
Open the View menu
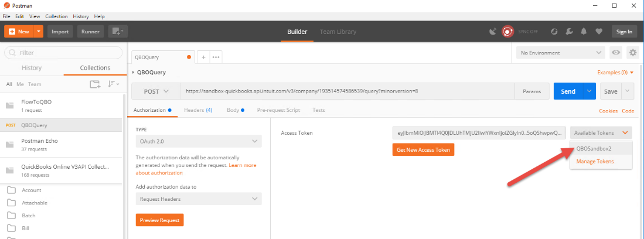pyautogui.click(x=35, y=16)
